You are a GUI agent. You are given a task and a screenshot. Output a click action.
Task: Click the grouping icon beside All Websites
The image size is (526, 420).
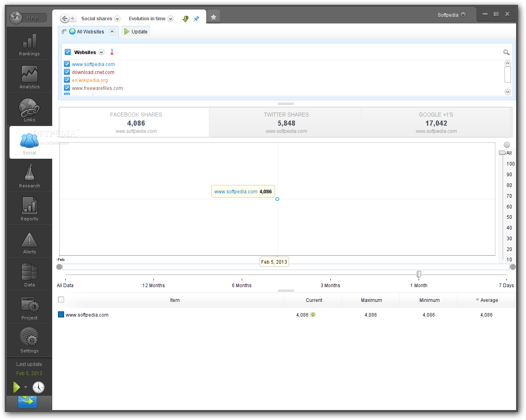pos(64,31)
